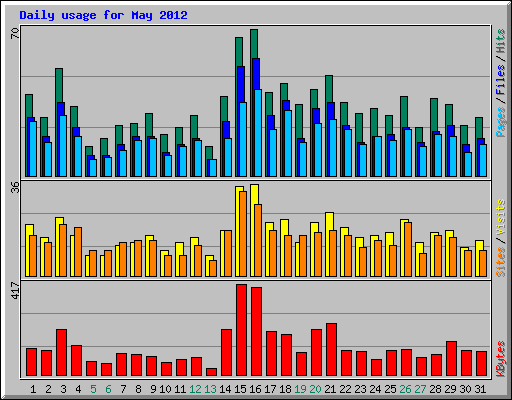Viewport: 512px width, 400px height.
Task: Click green weekend day label 5
Action: pyautogui.click(x=93, y=389)
